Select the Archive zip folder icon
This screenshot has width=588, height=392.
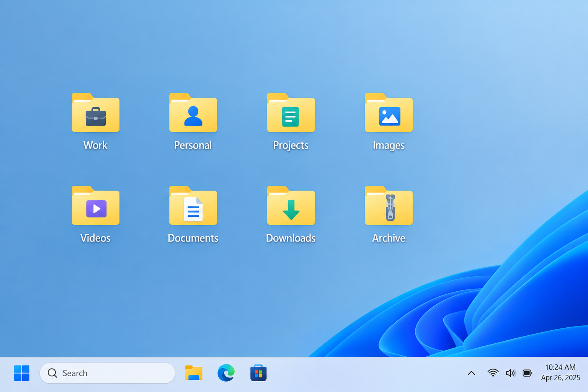pyautogui.click(x=389, y=206)
